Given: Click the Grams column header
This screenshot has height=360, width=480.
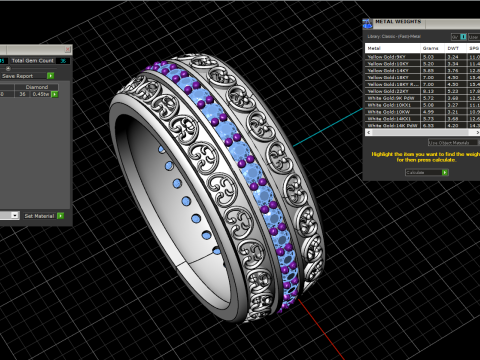Looking at the screenshot, I should pos(433,48).
